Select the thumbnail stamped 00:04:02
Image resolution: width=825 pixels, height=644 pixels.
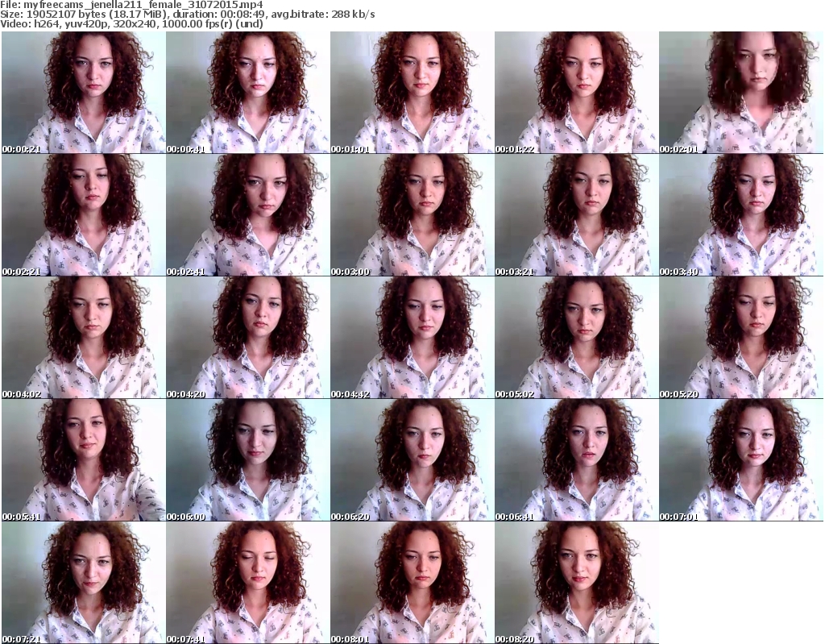[83, 337]
